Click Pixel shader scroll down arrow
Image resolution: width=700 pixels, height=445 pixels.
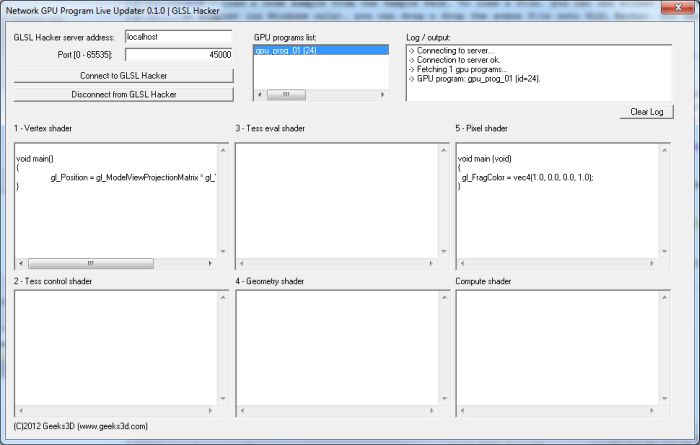tap(664, 251)
